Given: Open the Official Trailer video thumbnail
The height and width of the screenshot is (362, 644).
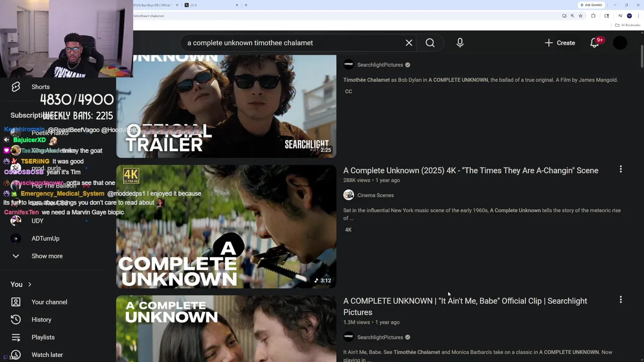Looking at the screenshot, I should (226, 106).
